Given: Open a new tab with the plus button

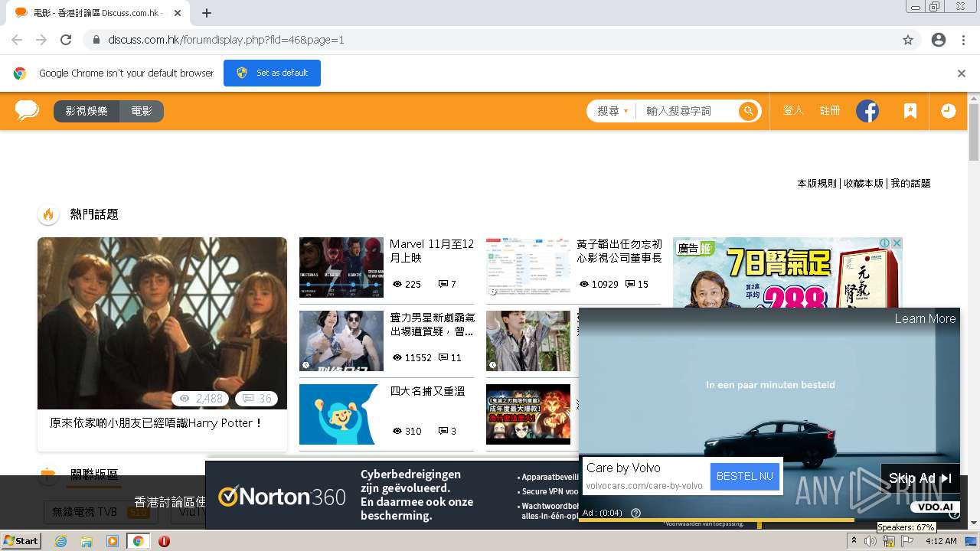Looking at the screenshot, I should (207, 13).
